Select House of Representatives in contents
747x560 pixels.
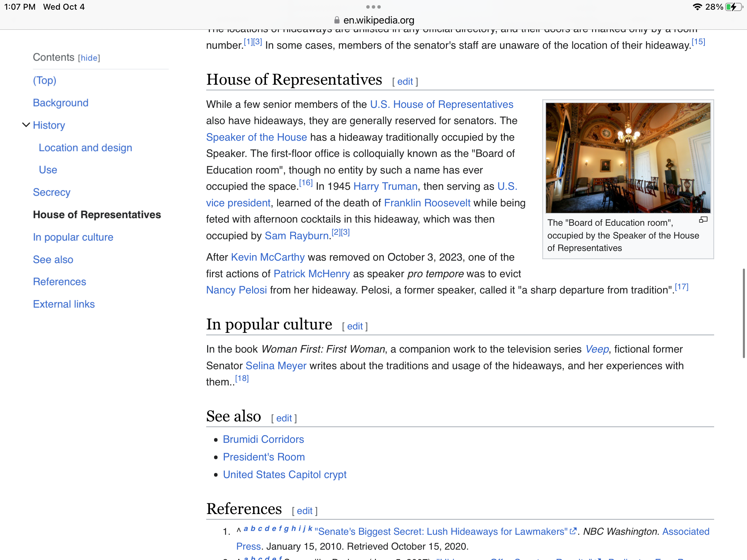97,215
